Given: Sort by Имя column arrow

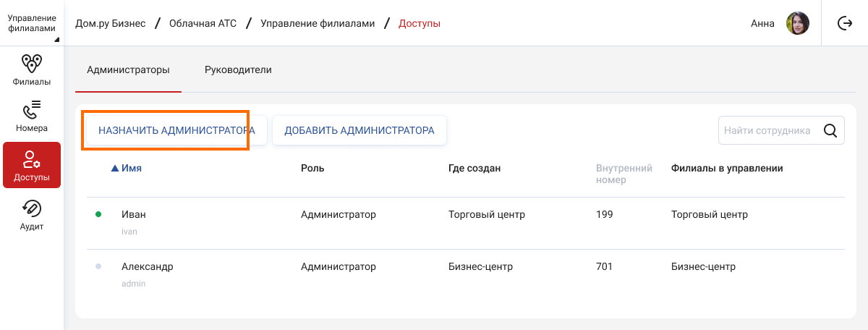Looking at the screenshot, I should (x=114, y=168).
